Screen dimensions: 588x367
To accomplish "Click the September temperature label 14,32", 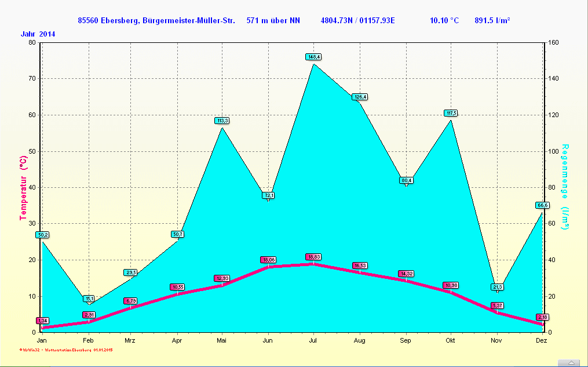I will click(406, 274).
